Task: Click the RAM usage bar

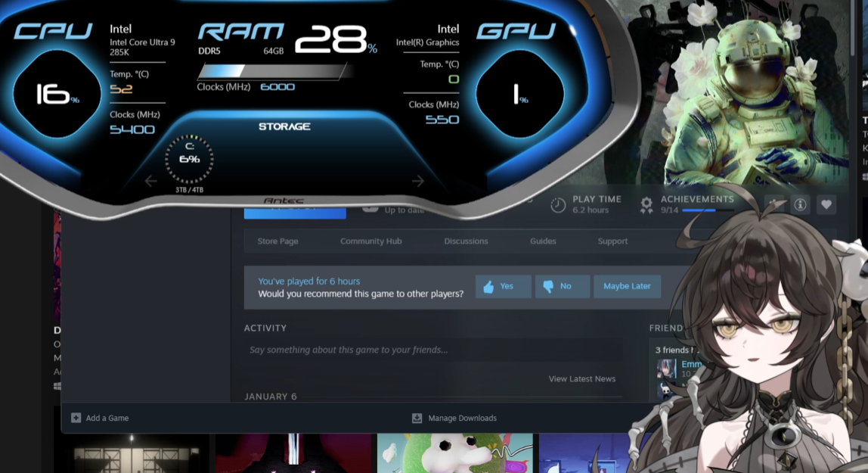Action: pyautogui.click(x=274, y=71)
